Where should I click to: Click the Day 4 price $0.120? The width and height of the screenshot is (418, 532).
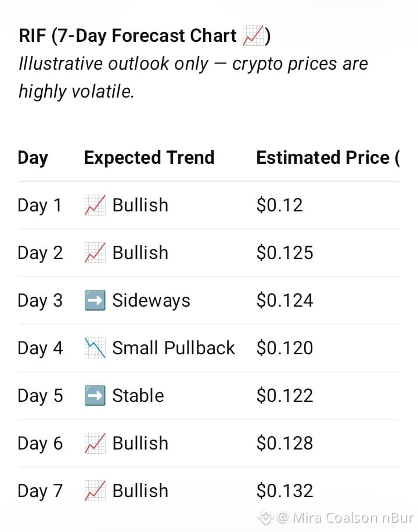pos(284,348)
